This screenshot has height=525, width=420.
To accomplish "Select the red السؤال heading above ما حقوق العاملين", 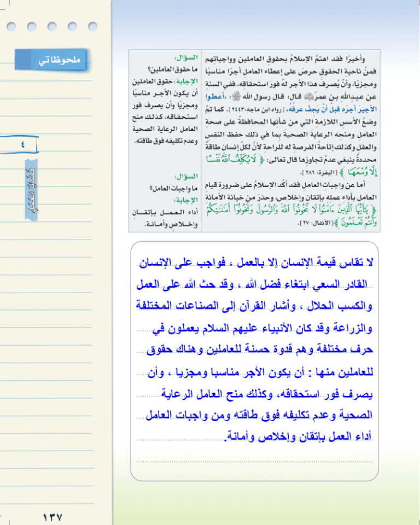I will point(183,57).
